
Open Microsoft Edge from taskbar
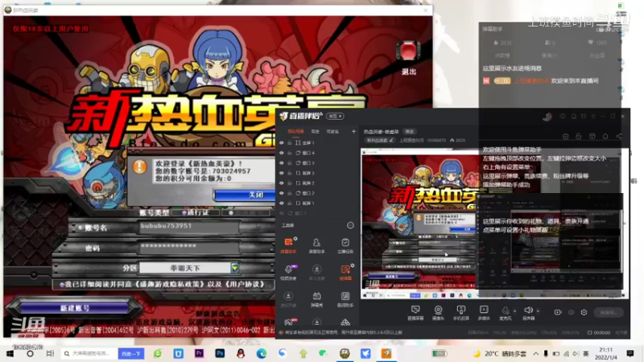pyautogui.click(x=261, y=353)
